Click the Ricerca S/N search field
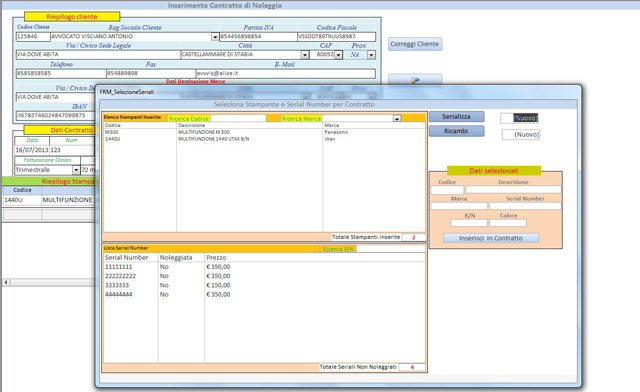Image resolution: width=640 pixels, height=392 pixels. tap(391, 249)
